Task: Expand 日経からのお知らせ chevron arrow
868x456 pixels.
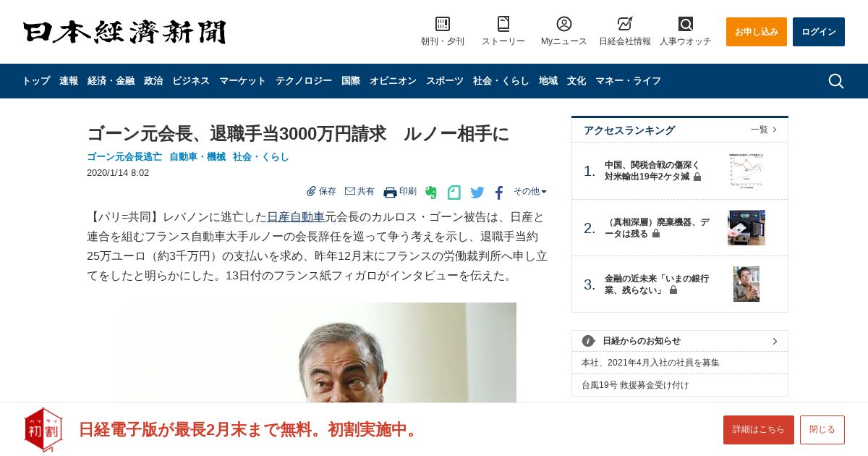Action: coord(775,341)
